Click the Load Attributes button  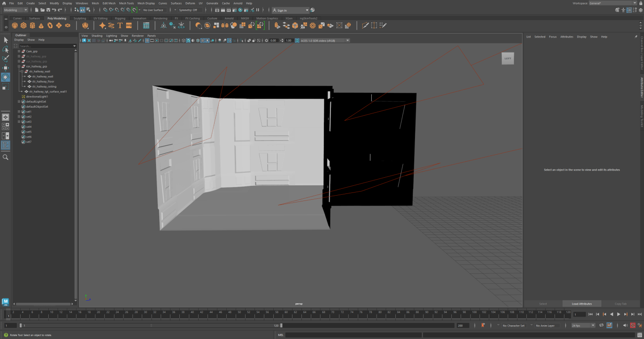coord(582,304)
